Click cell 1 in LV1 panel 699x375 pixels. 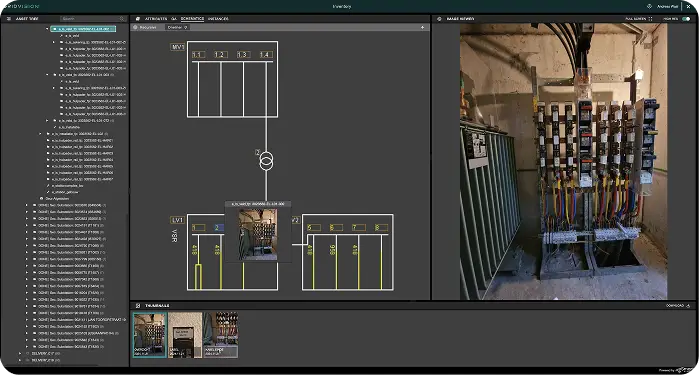[198, 227]
